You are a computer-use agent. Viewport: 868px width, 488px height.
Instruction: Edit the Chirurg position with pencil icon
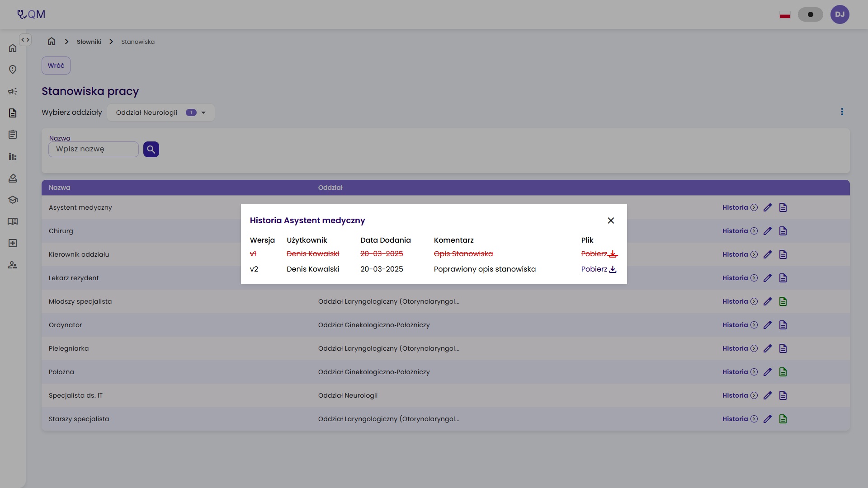(768, 231)
